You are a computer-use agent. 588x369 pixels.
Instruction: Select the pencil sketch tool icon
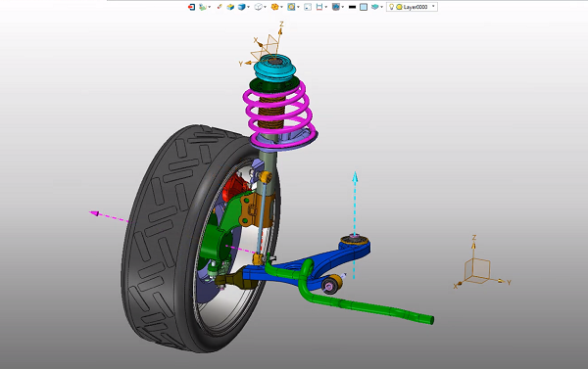(220, 7)
